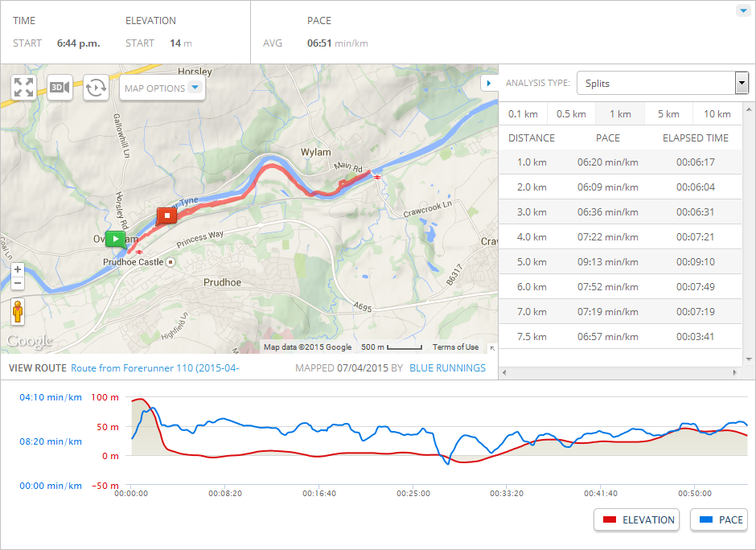Click the green start marker on map
This screenshot has width=756, height=550.
114,238
